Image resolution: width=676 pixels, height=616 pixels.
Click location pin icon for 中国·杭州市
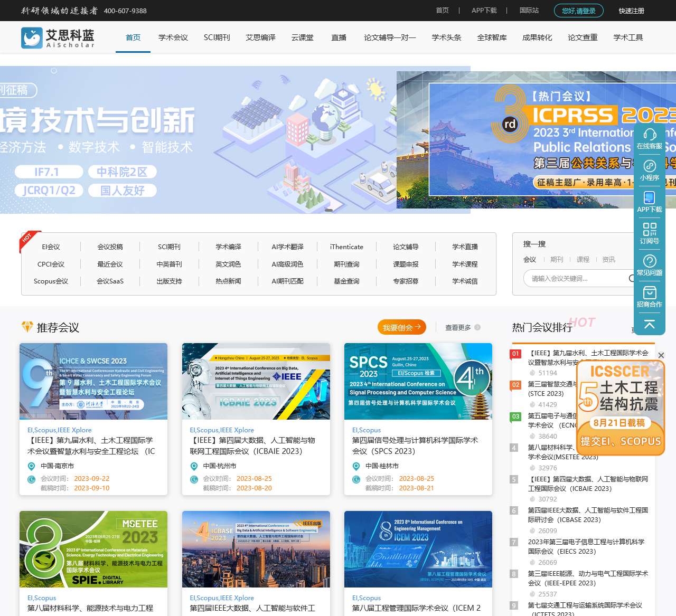194,466
